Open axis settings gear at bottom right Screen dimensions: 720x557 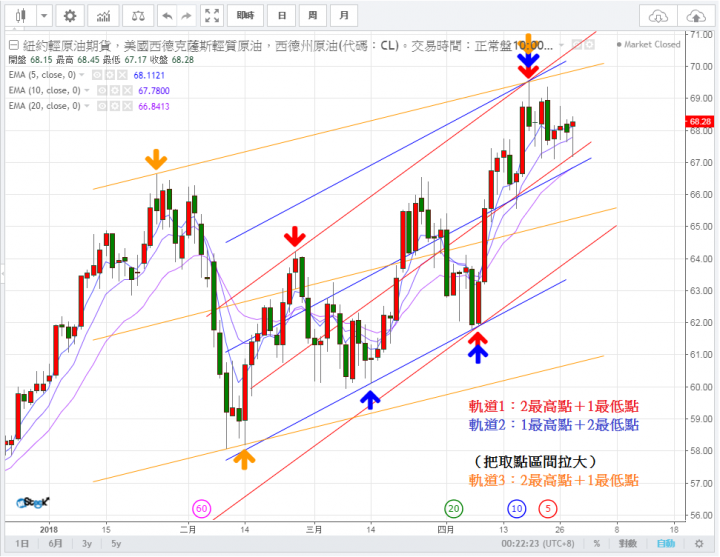[699, 544]
